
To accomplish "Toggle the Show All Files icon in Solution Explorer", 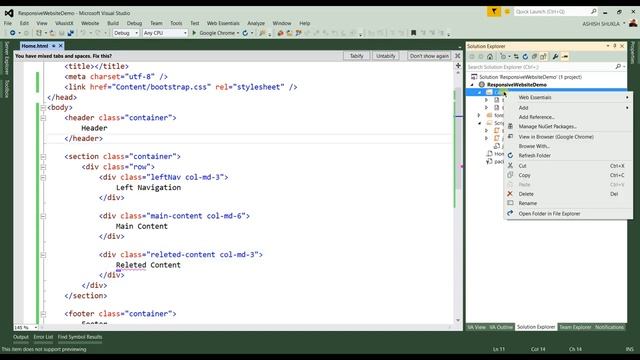I will (543, 56).
